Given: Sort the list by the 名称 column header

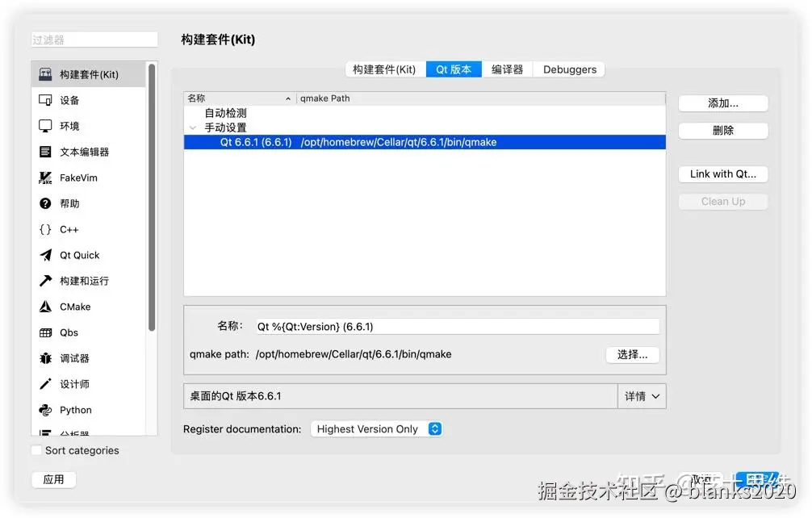Looking at the screenshot, I should 240,98.
